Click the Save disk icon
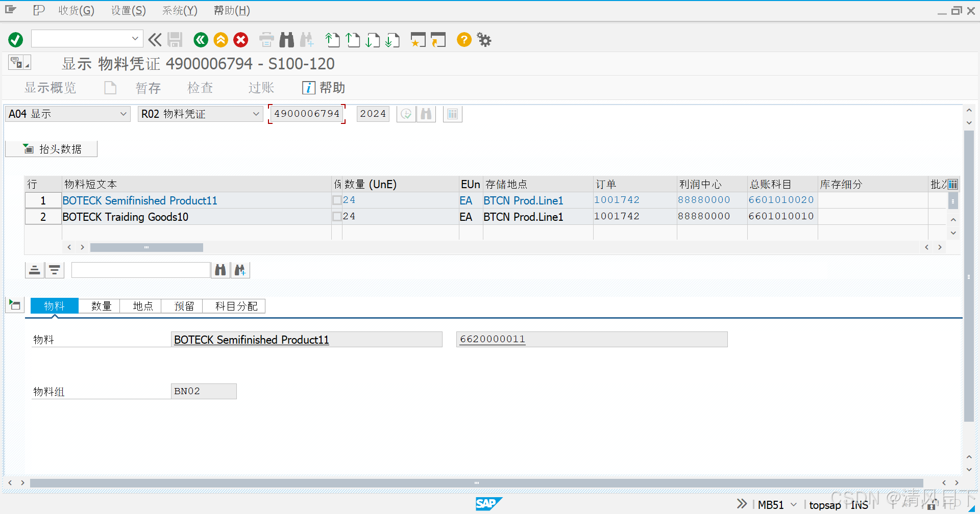The image size is (980, 514). tap(175, 39)
